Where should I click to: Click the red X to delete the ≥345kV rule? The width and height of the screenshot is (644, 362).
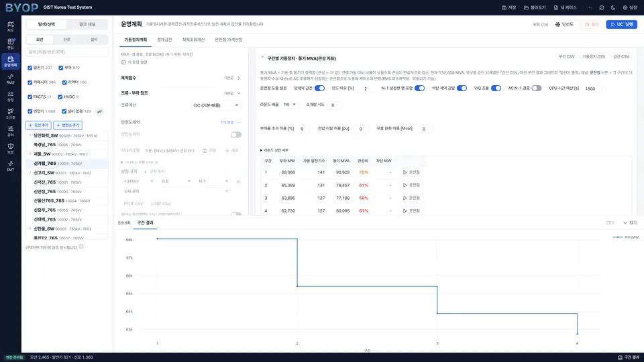coord(237,182)
